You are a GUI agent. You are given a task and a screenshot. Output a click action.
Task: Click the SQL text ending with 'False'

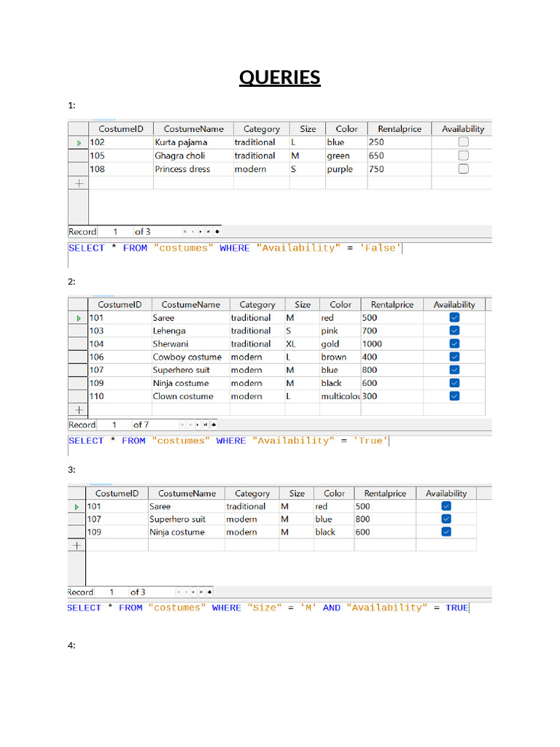234,248
